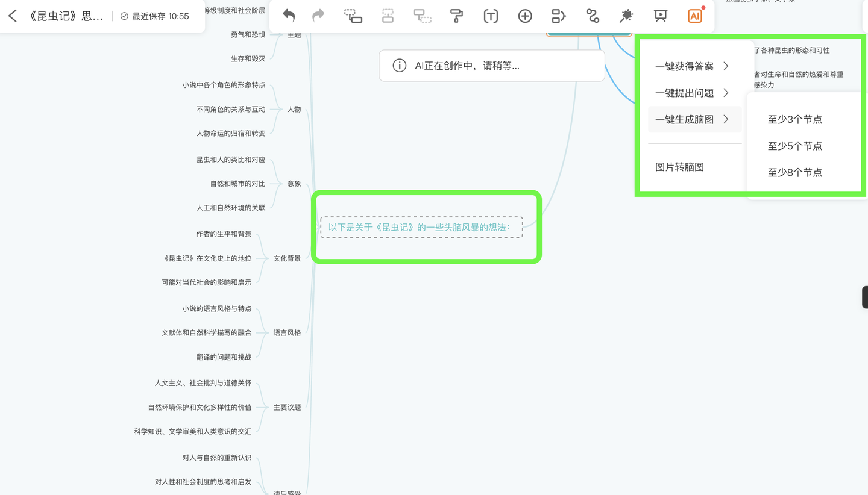Select node 对人与自然的重新认识
This screenshot has height=495, width=868.
point(216,458)
